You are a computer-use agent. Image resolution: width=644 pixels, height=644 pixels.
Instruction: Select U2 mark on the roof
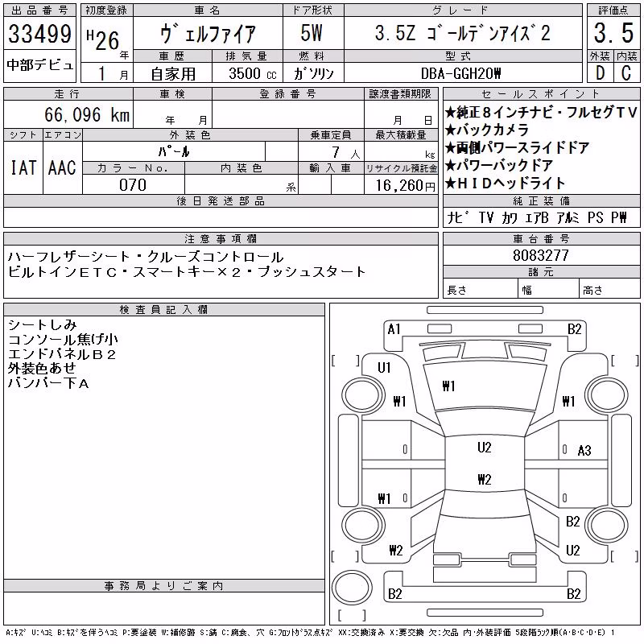(x=485, y=448)
